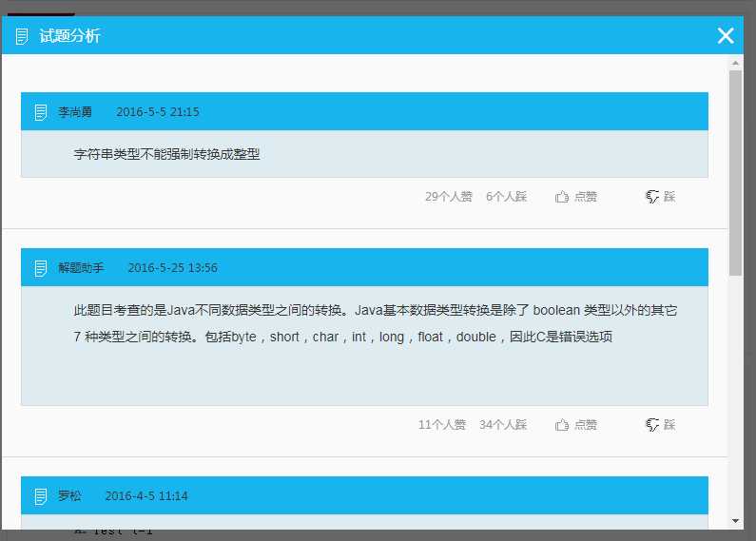Click the 6个人踩 count
This screenshot has height=541, width=756.
(506, 197)
